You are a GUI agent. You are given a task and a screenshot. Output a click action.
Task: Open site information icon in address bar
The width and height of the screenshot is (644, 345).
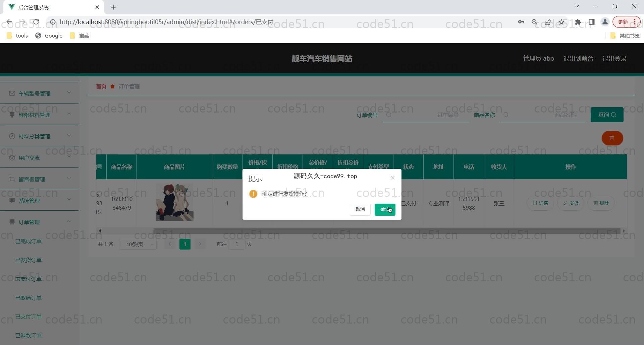coord(53,22)
